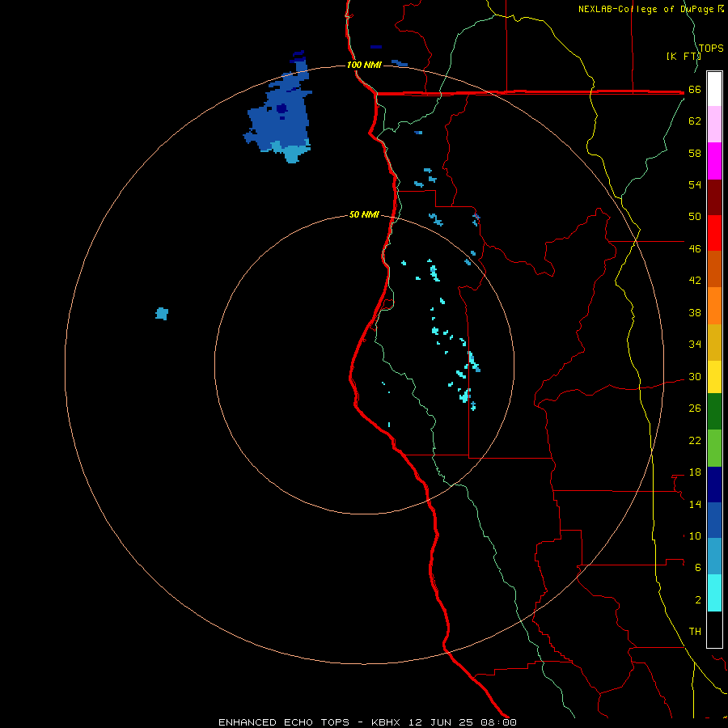Click the small isolated echo far west offshore
Image resolution: width=728 pixels, height=728 pixels.
coord(162,314)
